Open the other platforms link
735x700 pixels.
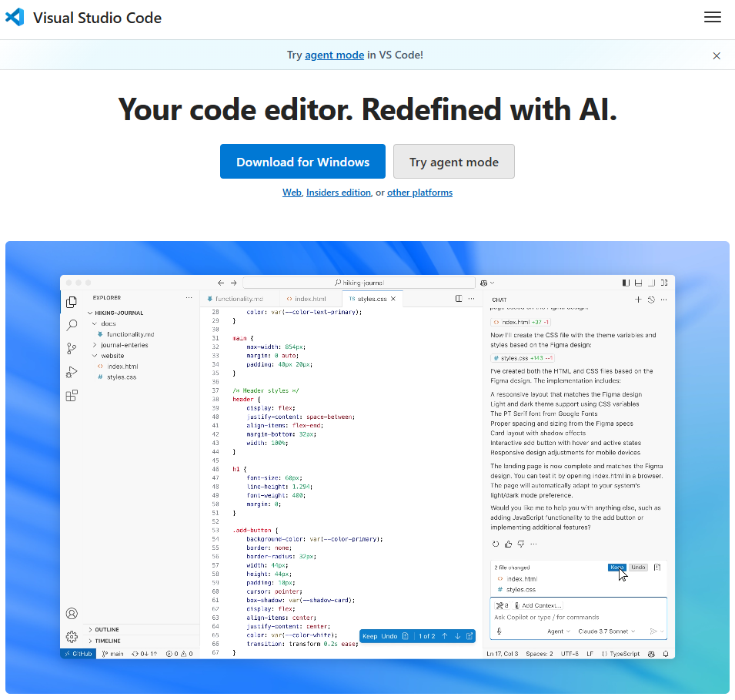point(419,193)
